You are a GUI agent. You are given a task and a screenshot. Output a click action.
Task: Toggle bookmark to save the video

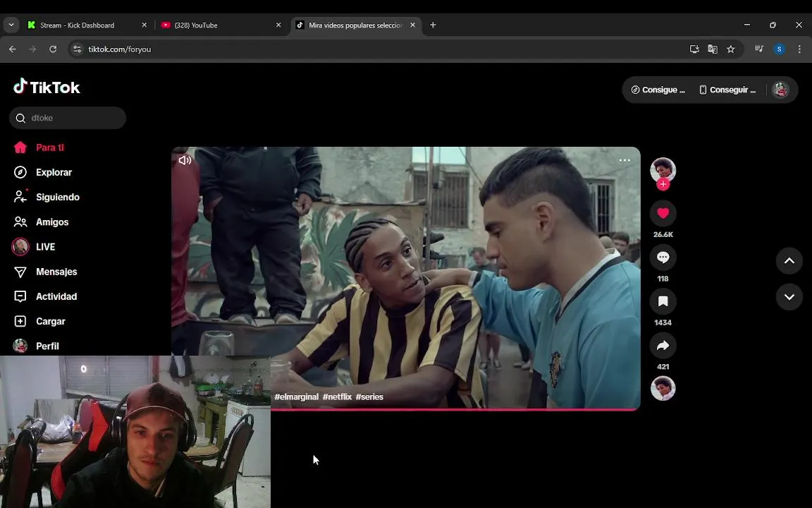[x=663, y=301]
